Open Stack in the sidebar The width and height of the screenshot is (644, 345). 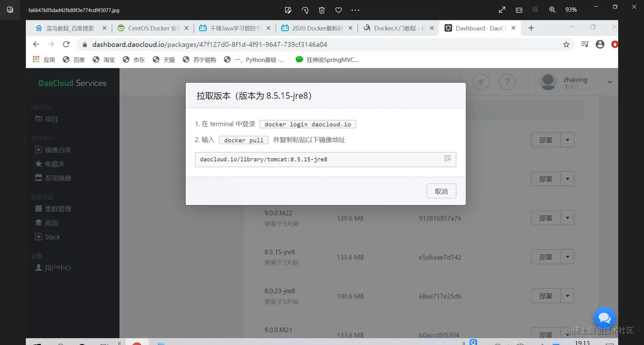pyautogui.click(x=48, y=237)
